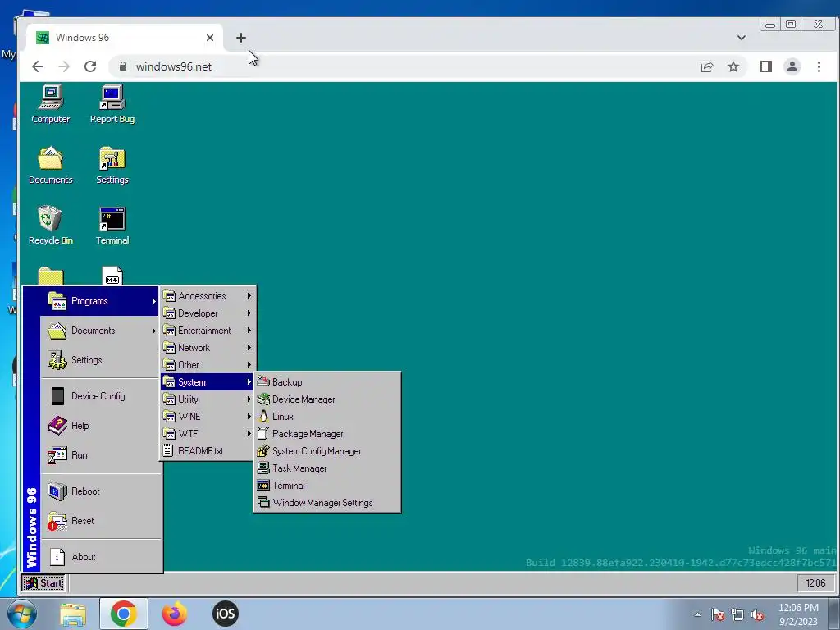Open the Documents folder on desktop

tap(50, 165)
